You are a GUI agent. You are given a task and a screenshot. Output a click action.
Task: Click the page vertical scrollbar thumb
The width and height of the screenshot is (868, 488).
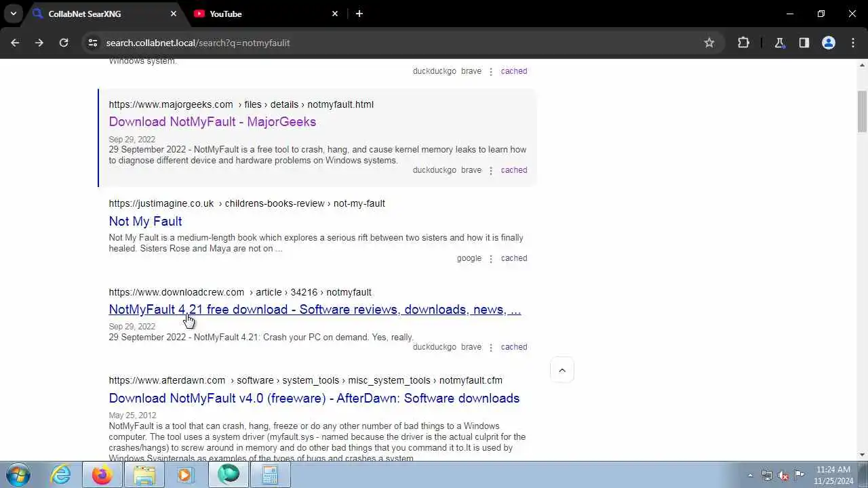[x=863, y=112]
